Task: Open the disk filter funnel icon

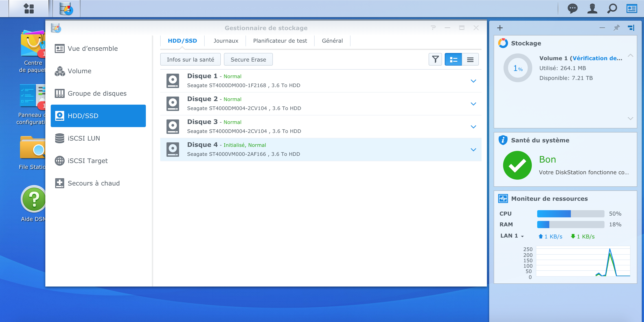Action: [x=435, y=59]
